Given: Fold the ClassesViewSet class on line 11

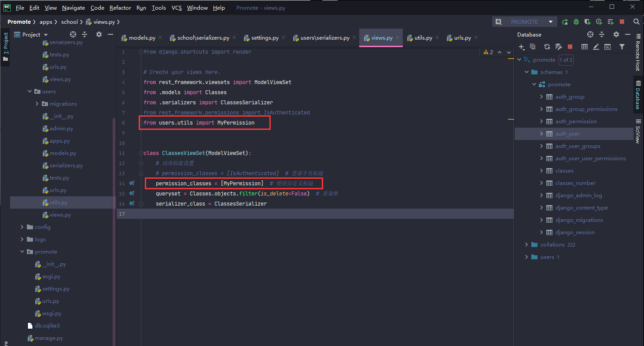Looking at the screenshot, I should (141, 153).
